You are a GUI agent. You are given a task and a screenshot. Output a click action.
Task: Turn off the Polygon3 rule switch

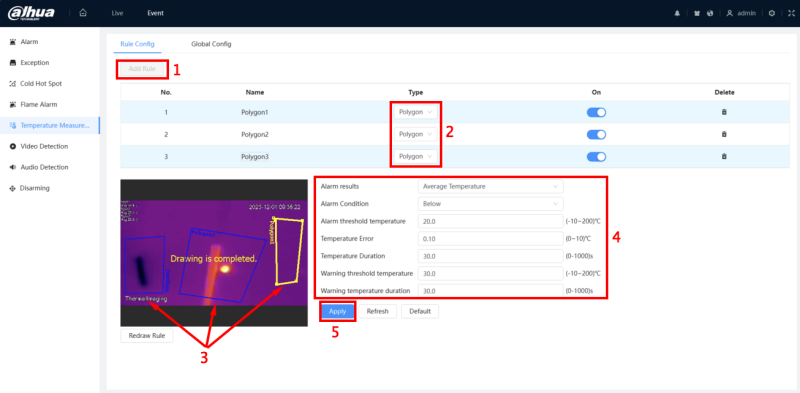point(596,157)
